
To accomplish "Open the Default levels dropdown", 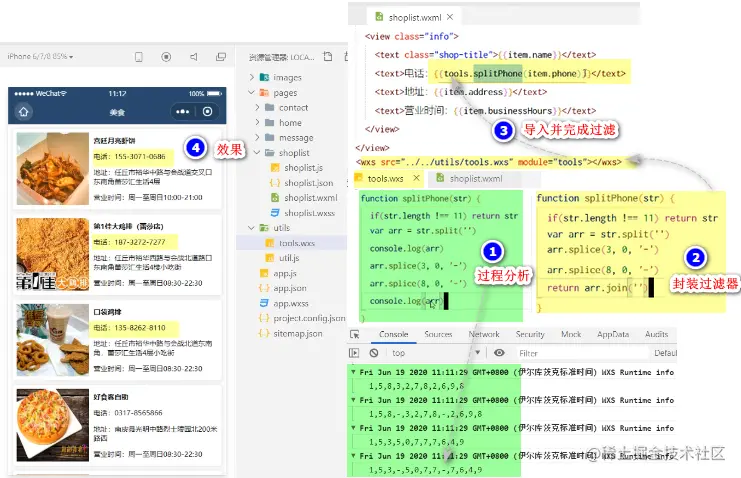I will coord(665,353).
